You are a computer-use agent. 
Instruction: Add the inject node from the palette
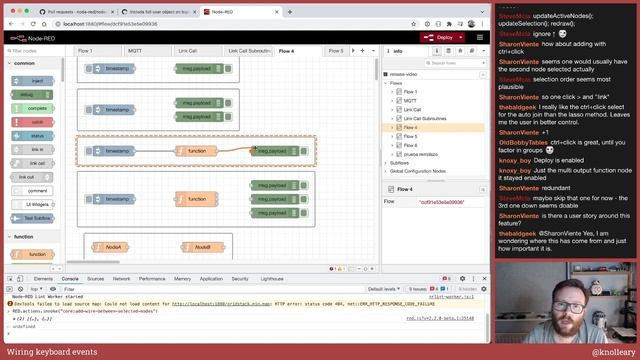click(32, 81)
